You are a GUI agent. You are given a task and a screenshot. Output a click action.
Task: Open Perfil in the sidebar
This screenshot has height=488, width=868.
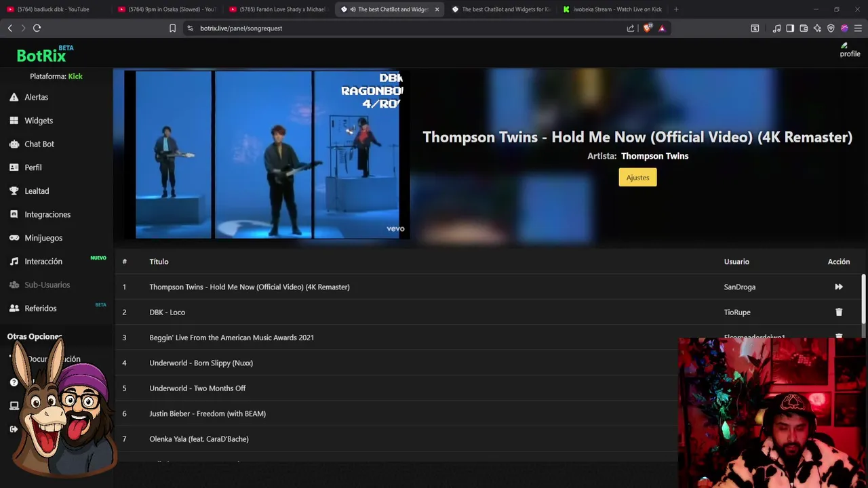point(33,167)
